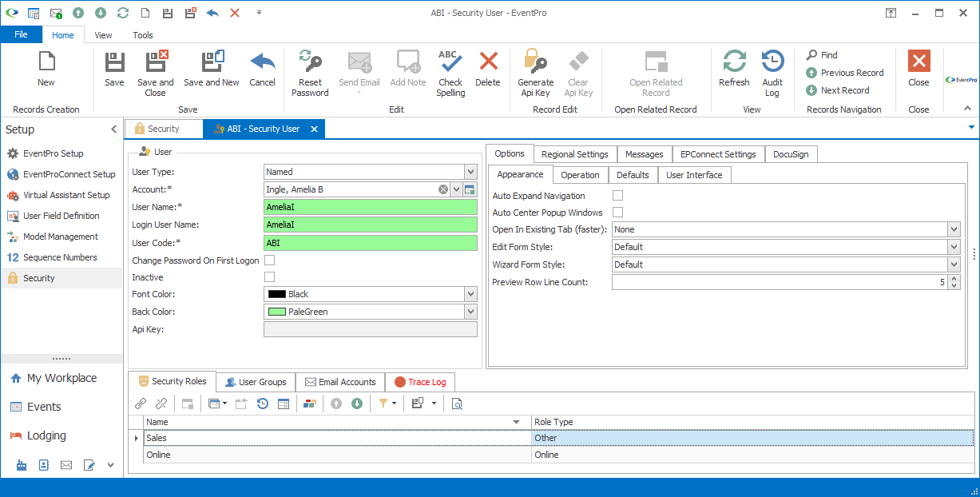The width and height of the screenshot is (980, 497).
Task: Collapse the Setup navigation panel
Action: [113, 129]
